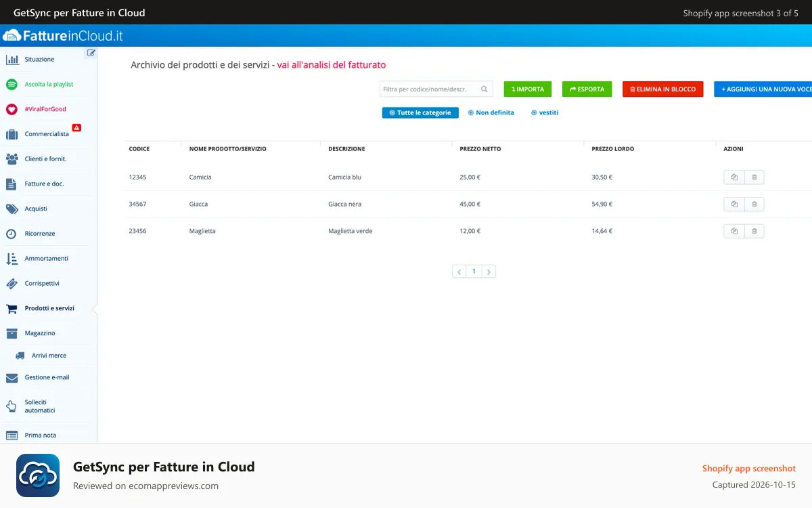
Task: Click the FattureinCloud.it logo
Action: [x=63, y=36]
